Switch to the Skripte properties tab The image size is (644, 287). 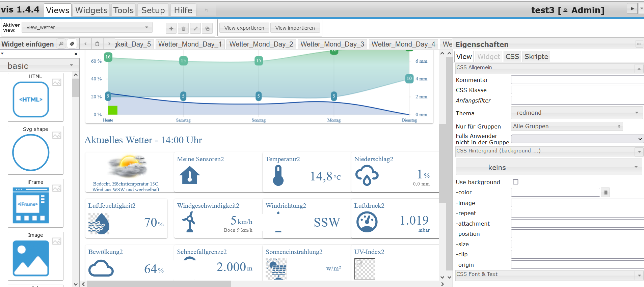pos(536,57)
